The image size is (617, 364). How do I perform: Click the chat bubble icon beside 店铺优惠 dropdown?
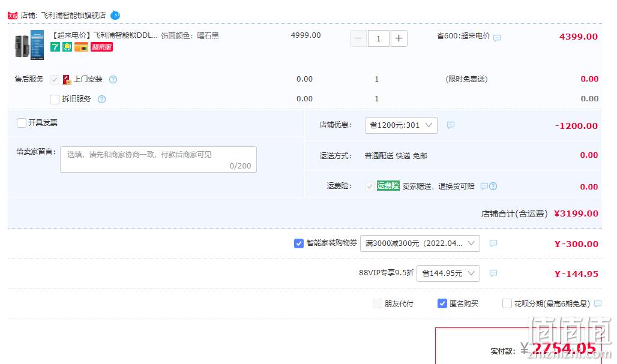pyautogui.click(x=451, y=125)
